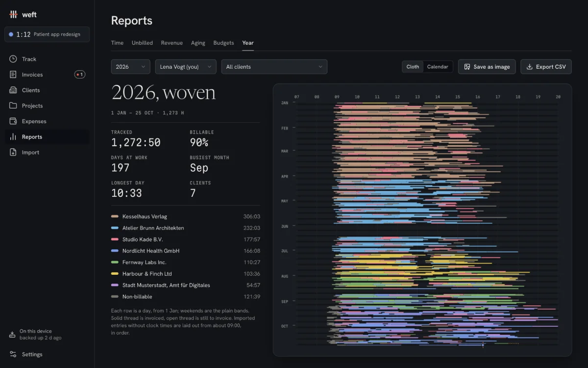Open the Aging tab
Screen dimensions: 588x368
(x=198, y=43)
